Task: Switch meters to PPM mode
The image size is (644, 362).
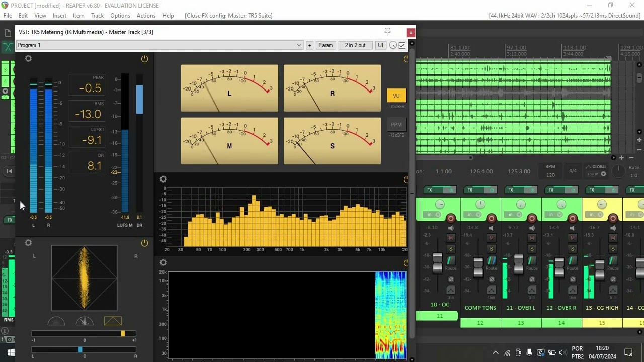Action: [x=396, y=125]
